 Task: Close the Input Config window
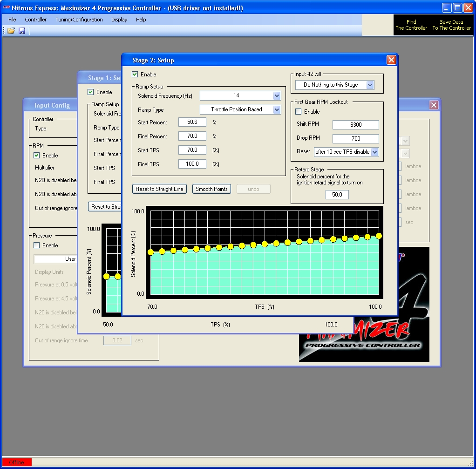coord(434,105)
